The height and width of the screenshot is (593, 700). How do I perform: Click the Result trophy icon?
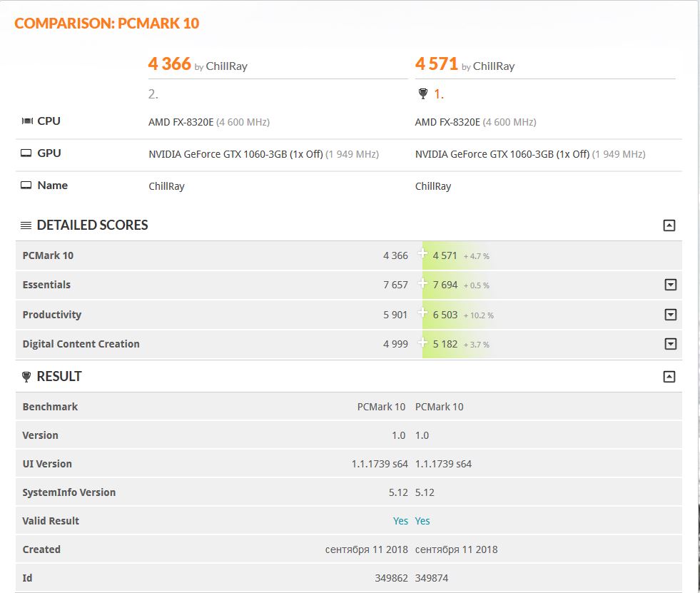coord(26,377)
